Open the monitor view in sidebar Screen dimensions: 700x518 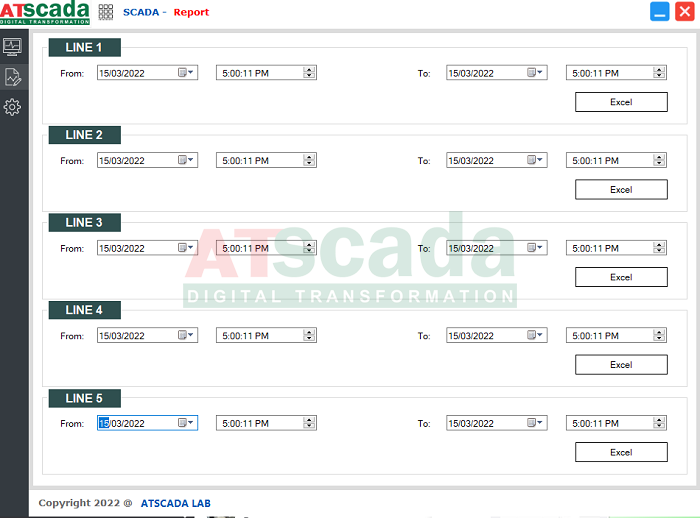pyautogui.click(x=13, y=46)
